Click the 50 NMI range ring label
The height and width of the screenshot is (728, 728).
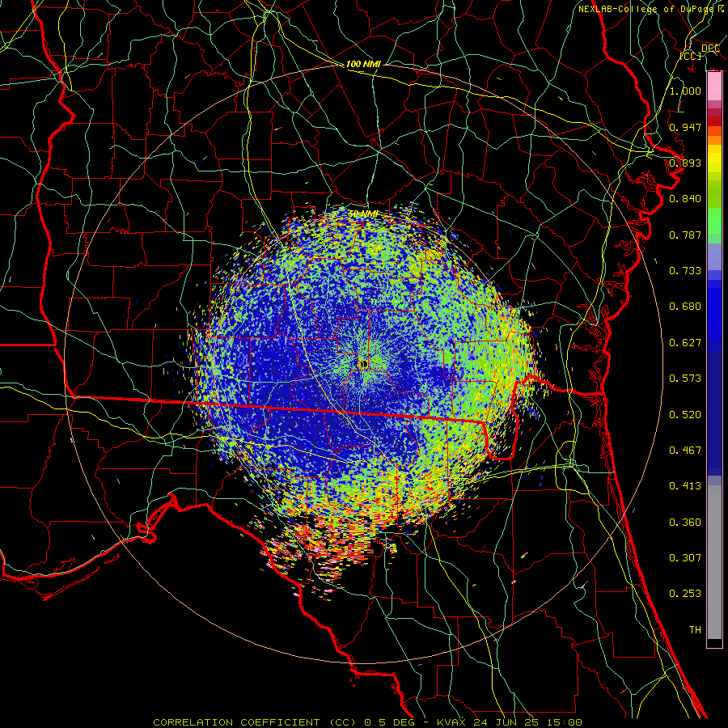point(363,214)
